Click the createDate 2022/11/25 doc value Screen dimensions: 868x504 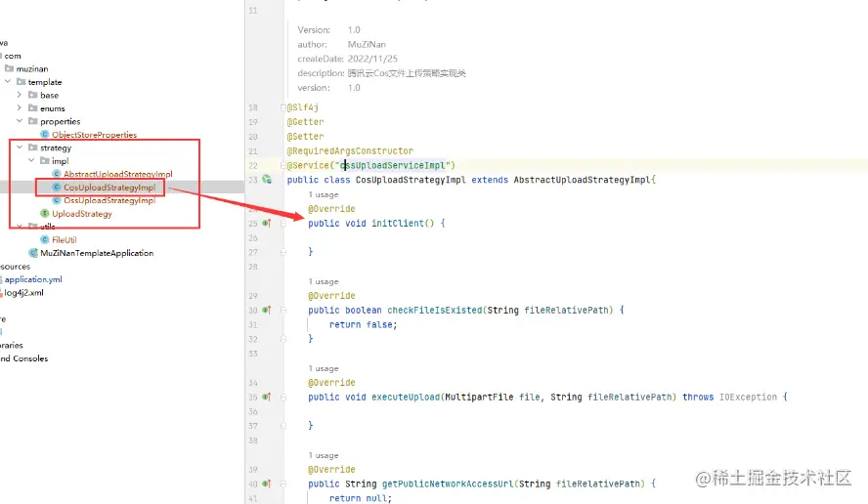pyautogui.click(x=372, y=59)
